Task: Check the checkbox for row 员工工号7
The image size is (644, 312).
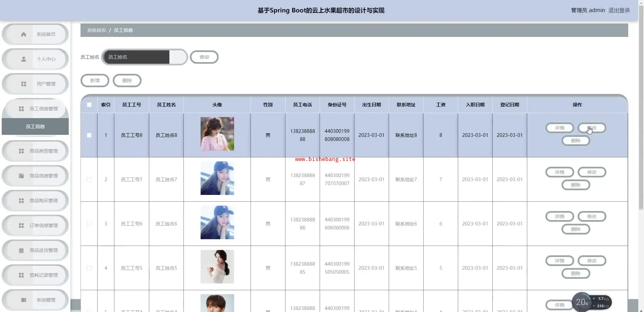Action: tap(89, 179)
